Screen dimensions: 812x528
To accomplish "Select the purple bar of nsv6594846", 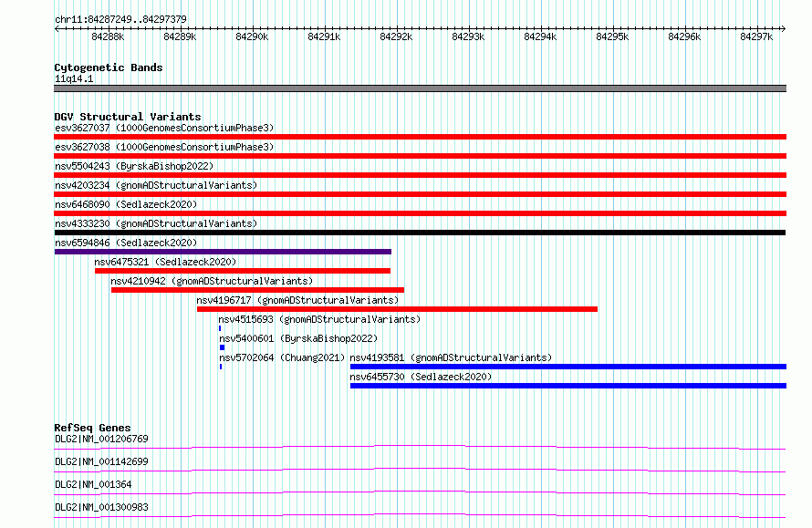I will (223, 252).
